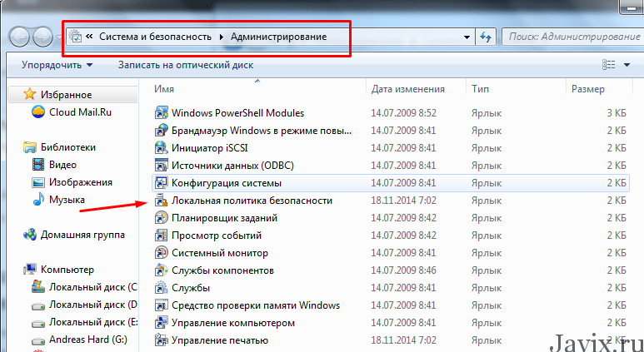Open the Упорядочить menu
Viewport: 644px width, 352px height.
57,65
